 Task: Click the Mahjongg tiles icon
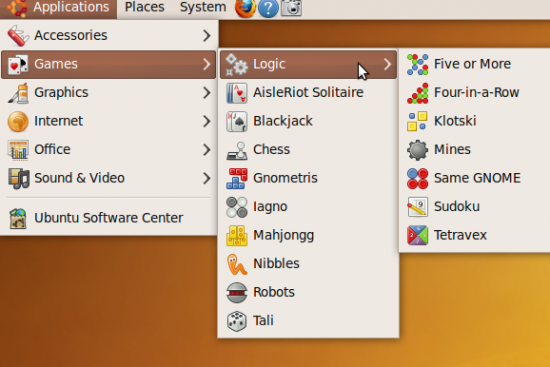pos(237,235)
